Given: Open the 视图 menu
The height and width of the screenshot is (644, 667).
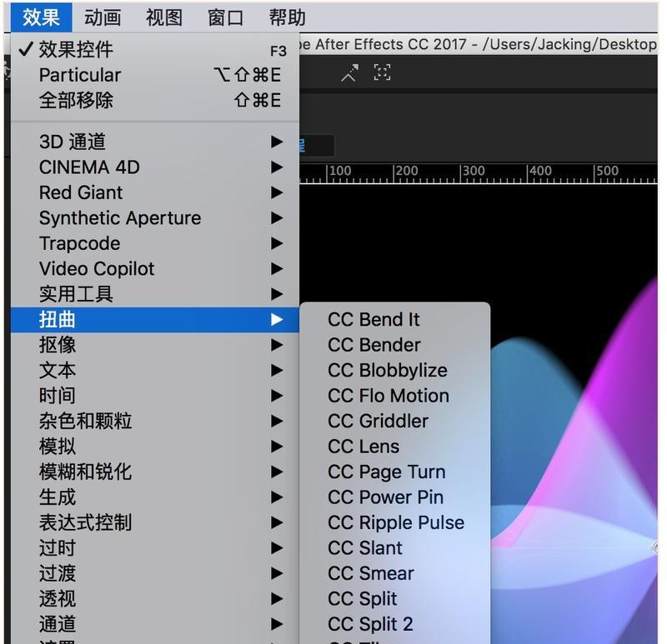Looking at the screenshot, I should point(164,17).
